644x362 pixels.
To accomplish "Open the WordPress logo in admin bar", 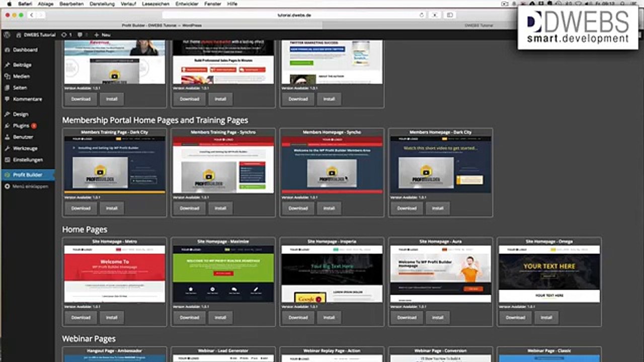I will 8,35.
